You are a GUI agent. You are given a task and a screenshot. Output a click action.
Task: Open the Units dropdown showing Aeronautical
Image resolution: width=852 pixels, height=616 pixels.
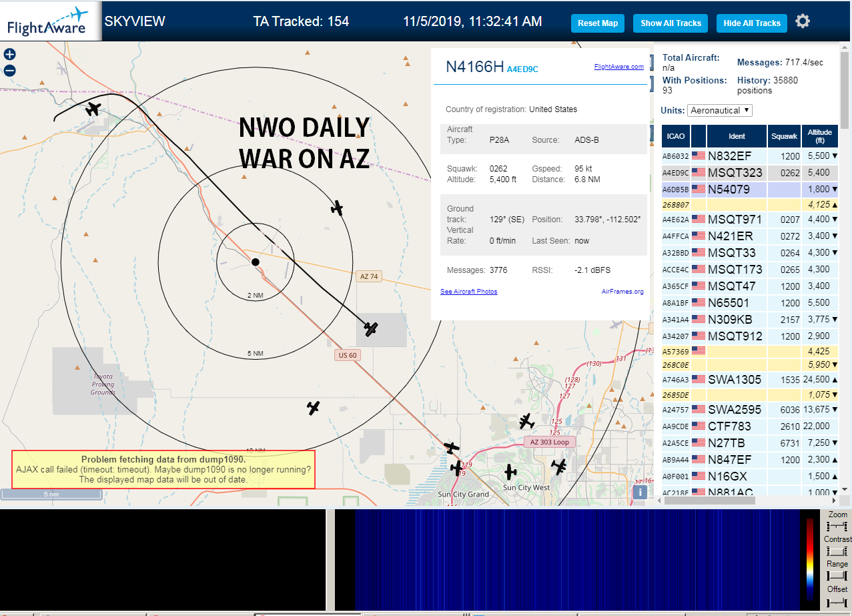coord(721,110)
